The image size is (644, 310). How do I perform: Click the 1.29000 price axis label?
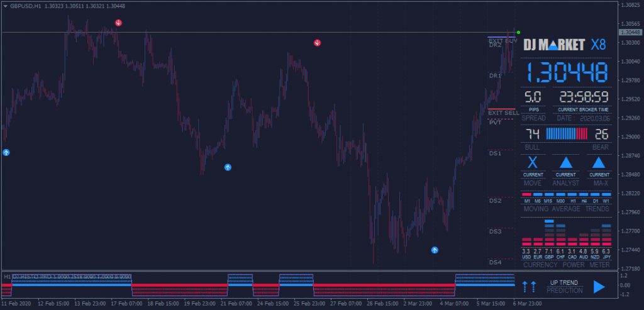(x=630, y=136)
